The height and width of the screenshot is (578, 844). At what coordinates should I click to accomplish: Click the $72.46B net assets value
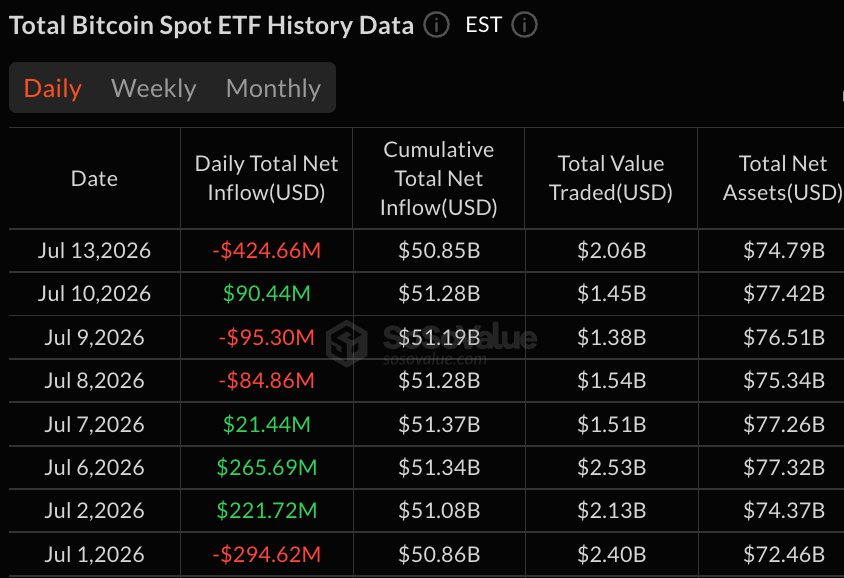coord(784,554)
